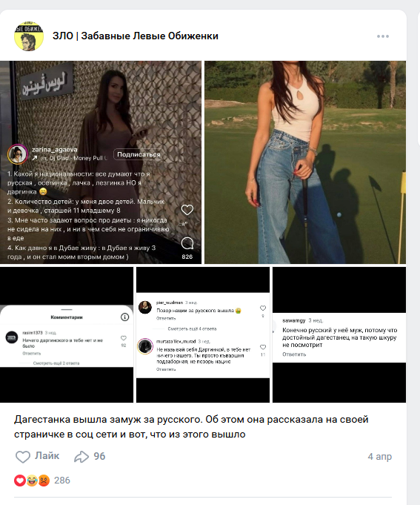Click the Подписаться button in the first image
This screenshot has height=505, width=420.
pos(139,154)
